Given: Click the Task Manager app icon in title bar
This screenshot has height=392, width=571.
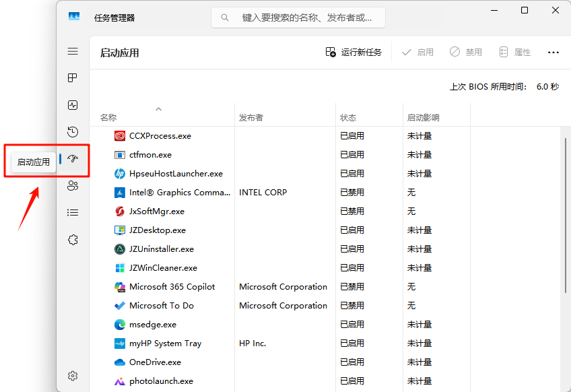Looking at the screenshot, I should [x=74, y=16].
